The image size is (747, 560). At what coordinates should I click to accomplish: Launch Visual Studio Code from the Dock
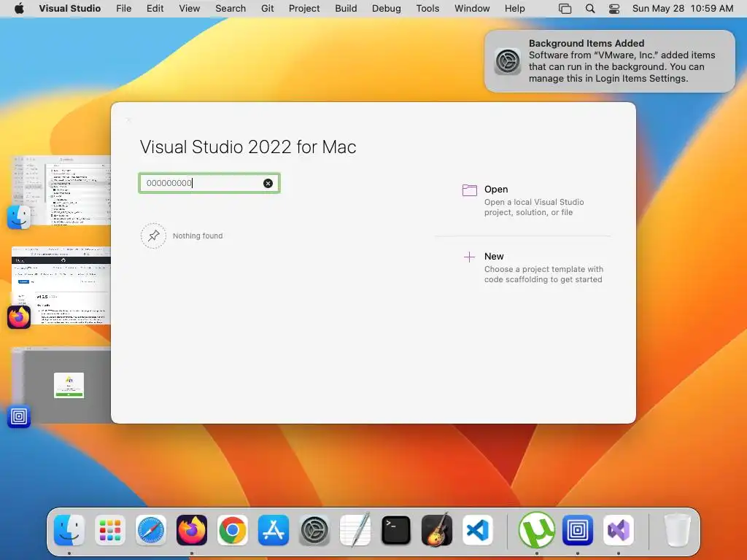(477, 530)
